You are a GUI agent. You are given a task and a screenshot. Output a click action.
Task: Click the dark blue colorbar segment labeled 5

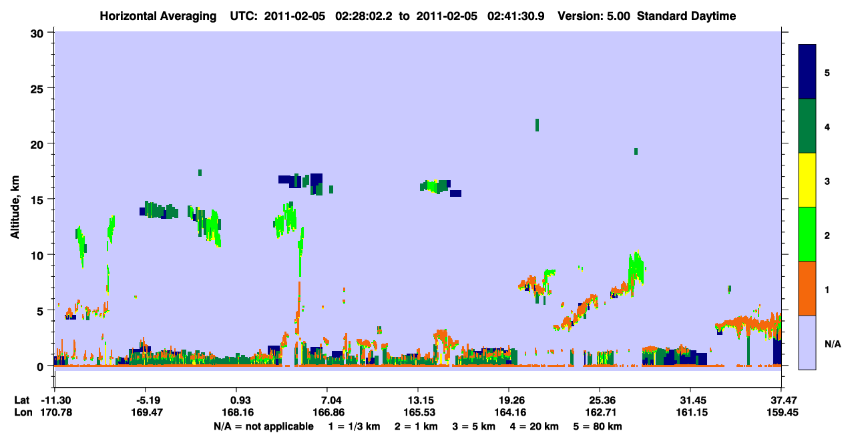[807, 72]
